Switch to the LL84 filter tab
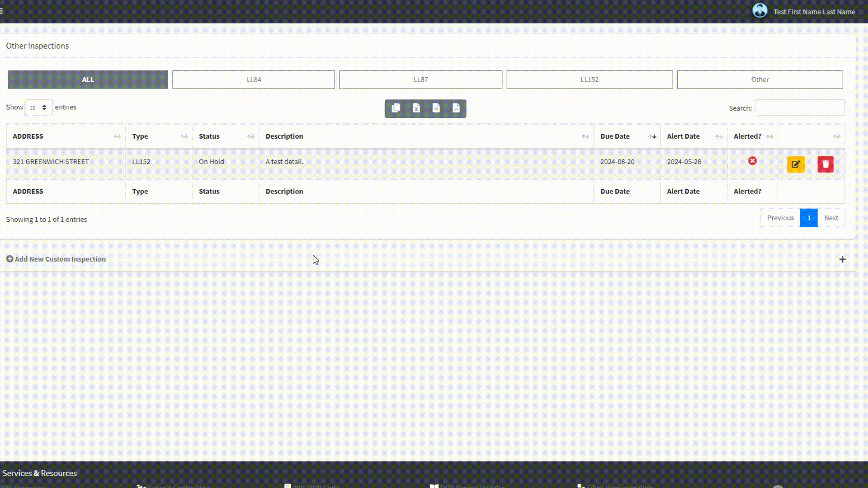Screen dimensions: 868x488 point(253,80)
